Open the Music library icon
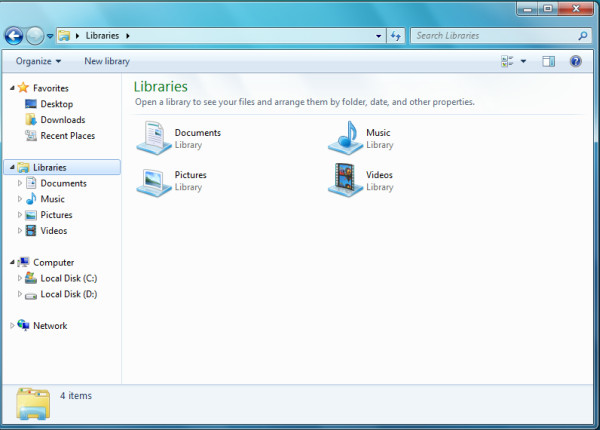The image size is (600, 430). [345, 138]
